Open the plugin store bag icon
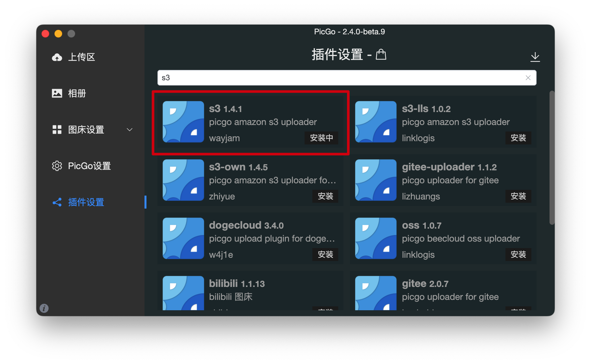Viewport: 591px width, 364px height. pyautogui.click(x=381, y=54)
